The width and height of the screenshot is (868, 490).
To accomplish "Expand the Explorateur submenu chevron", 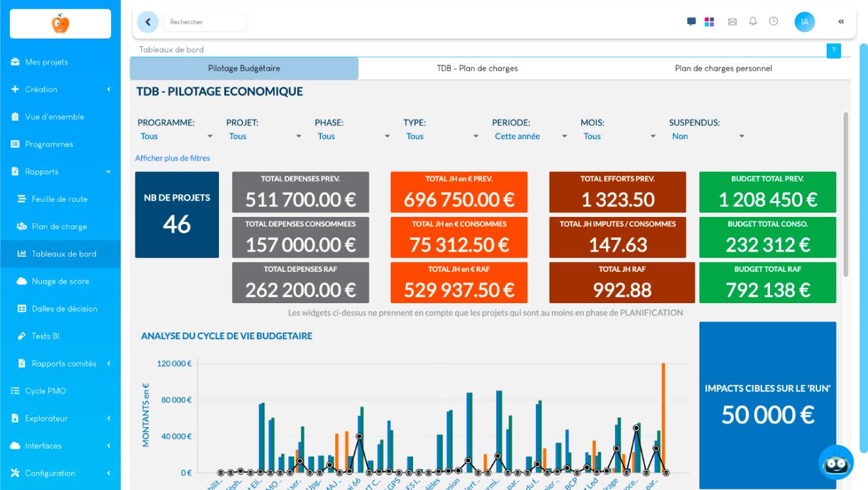I will (109, 419).
